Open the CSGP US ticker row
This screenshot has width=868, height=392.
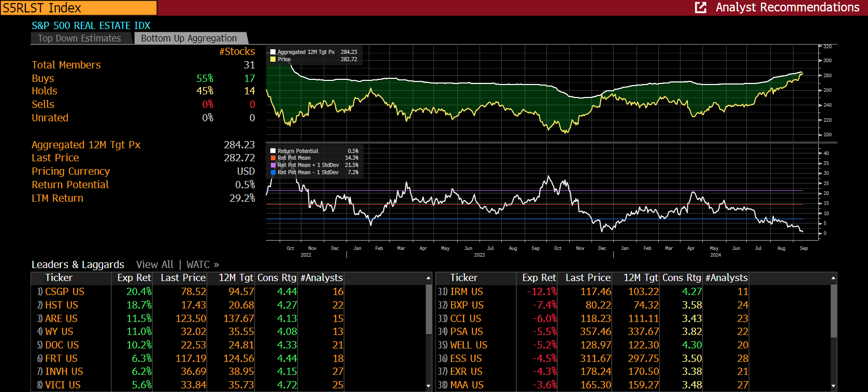point(64,292)
